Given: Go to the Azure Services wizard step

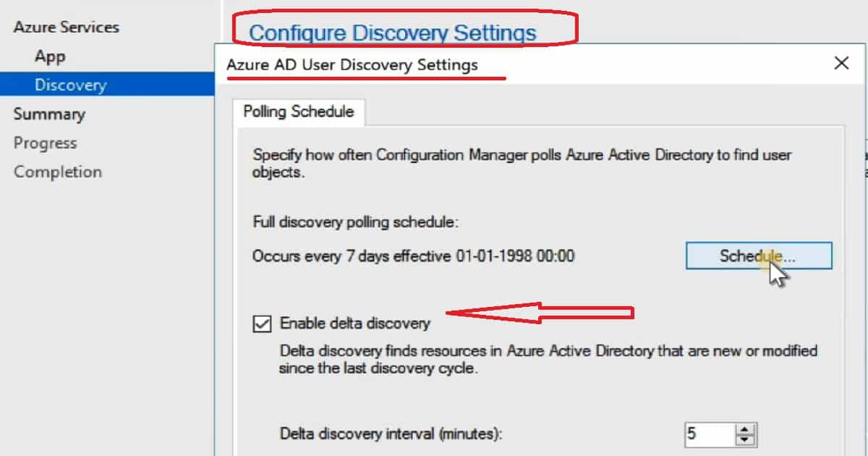Looking at the screenshot, I should 66,28.
